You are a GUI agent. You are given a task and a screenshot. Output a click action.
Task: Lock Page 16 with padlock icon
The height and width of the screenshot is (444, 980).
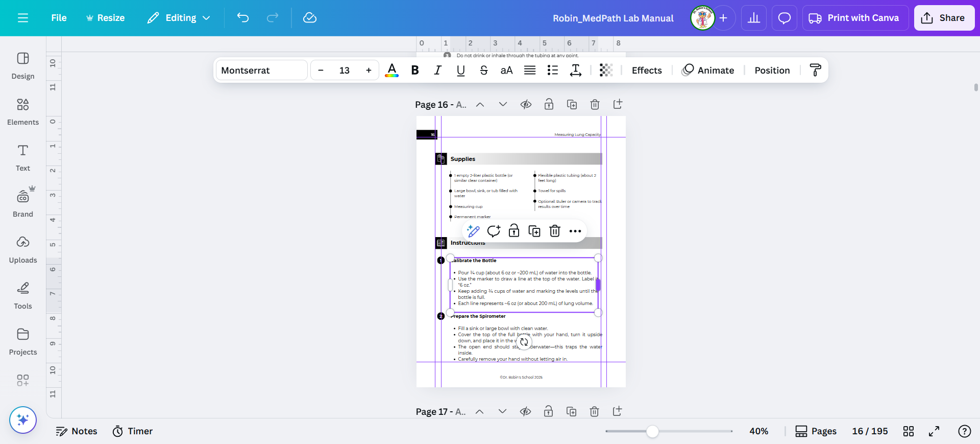[549, 105]
